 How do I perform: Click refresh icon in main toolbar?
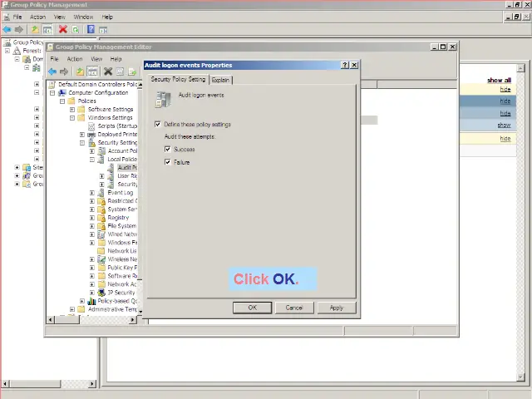[x=76, y=30]
